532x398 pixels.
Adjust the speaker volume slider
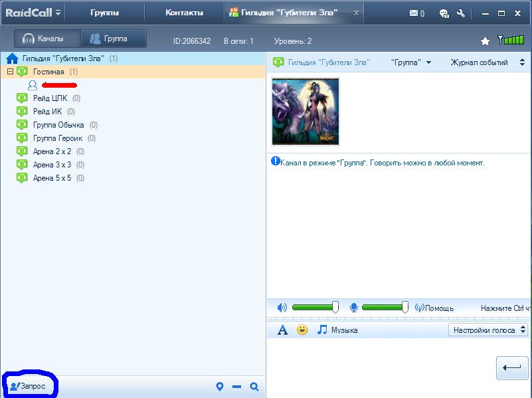tap(315, 307)
